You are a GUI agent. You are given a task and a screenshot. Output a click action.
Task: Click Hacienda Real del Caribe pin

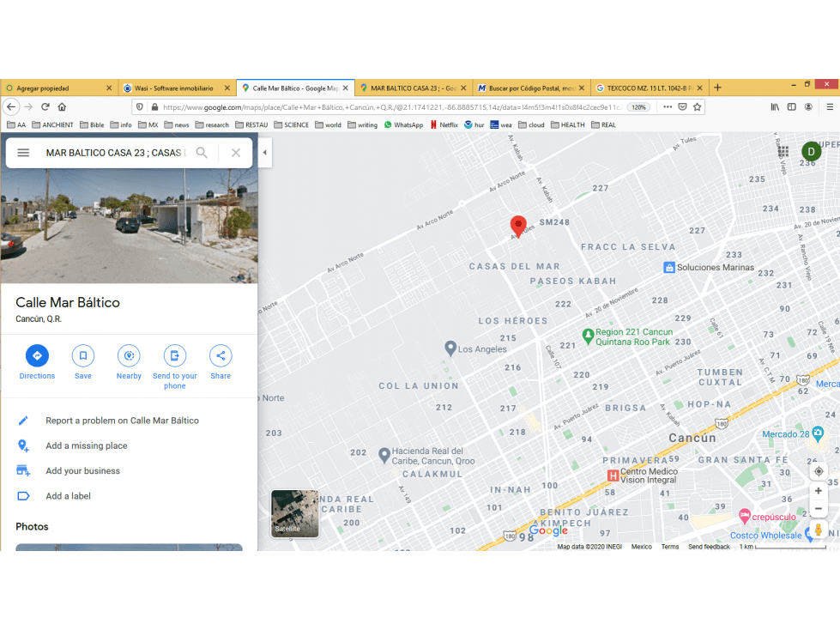pos(384,456)
